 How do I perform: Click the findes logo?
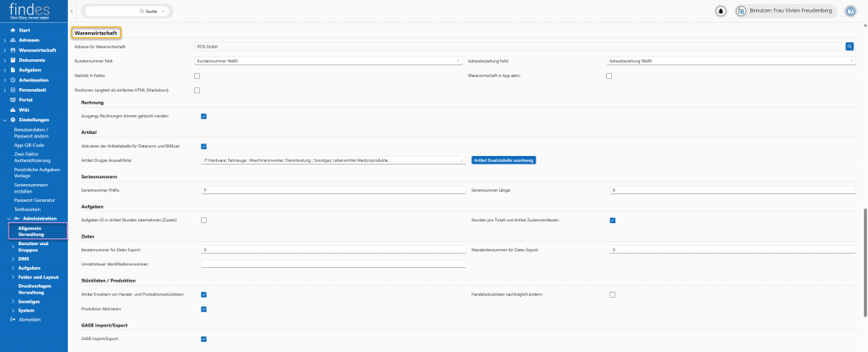point(31,11)
